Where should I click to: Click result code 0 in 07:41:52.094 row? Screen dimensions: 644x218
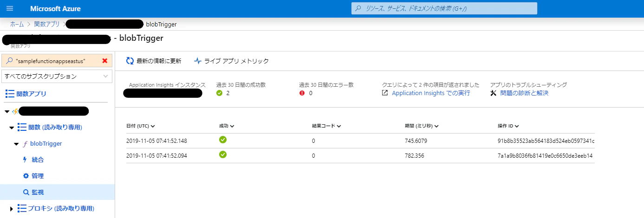click(313, 155)
